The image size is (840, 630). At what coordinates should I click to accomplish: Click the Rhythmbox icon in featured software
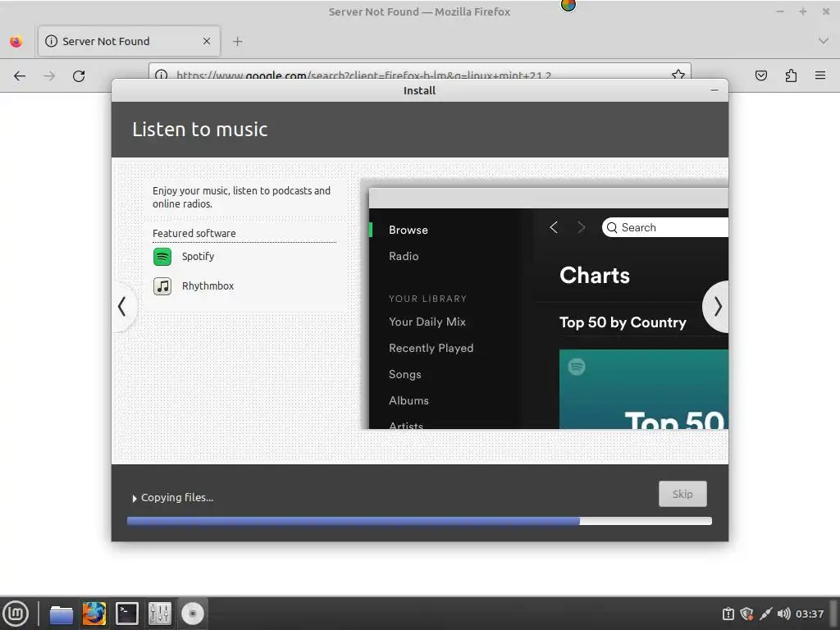point(162,286)
